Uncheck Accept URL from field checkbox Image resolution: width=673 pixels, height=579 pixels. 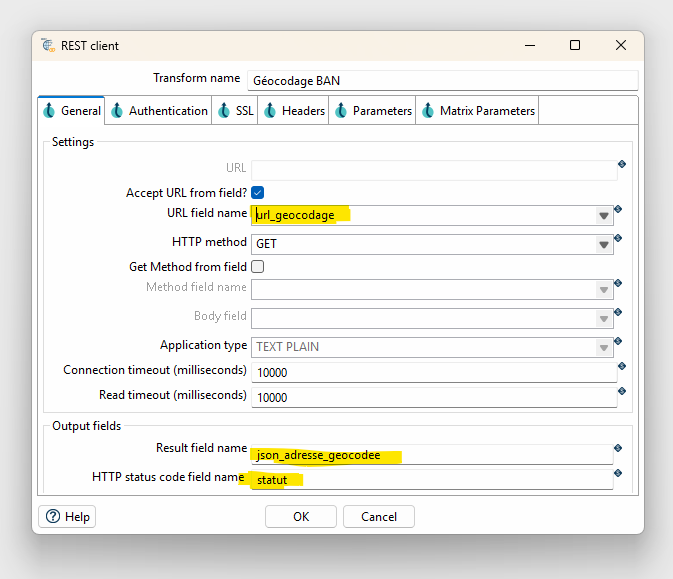point(257,192)
